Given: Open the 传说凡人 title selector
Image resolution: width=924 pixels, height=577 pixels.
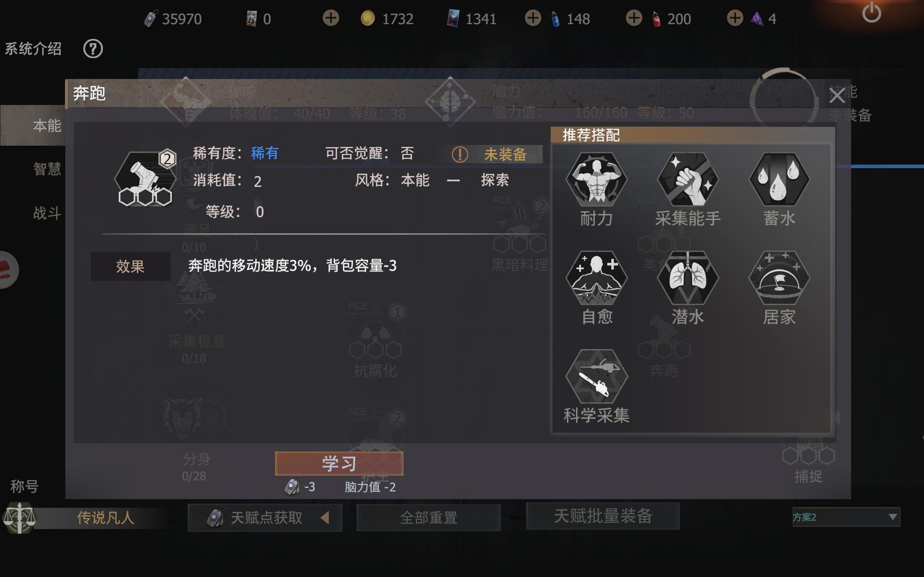Looking at the screenshot, I should click(x=105, y=518).
